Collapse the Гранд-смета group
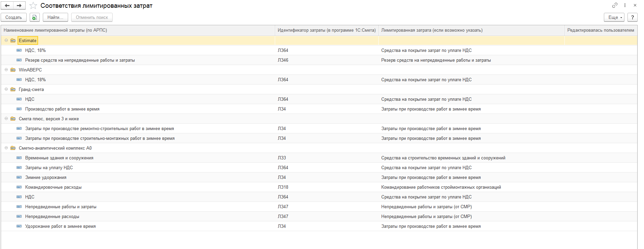Image resolution: width=644 pixels, height=249 pixels. (x=6, y=89)
